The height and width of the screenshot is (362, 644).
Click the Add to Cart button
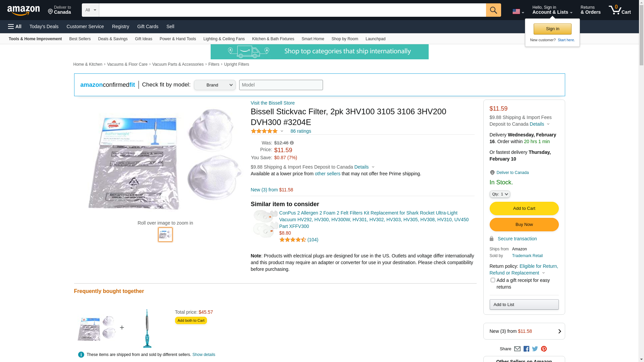pyautogui.click(x=524, y=208)
